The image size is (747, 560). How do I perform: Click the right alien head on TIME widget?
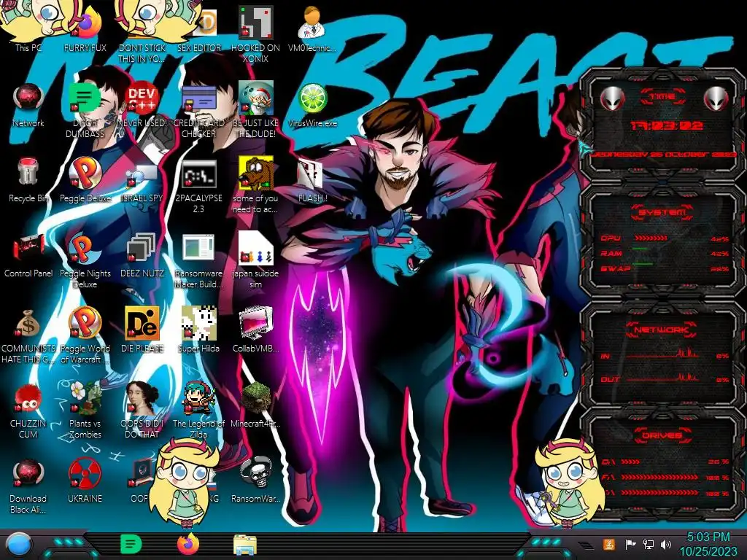[716, 99]
